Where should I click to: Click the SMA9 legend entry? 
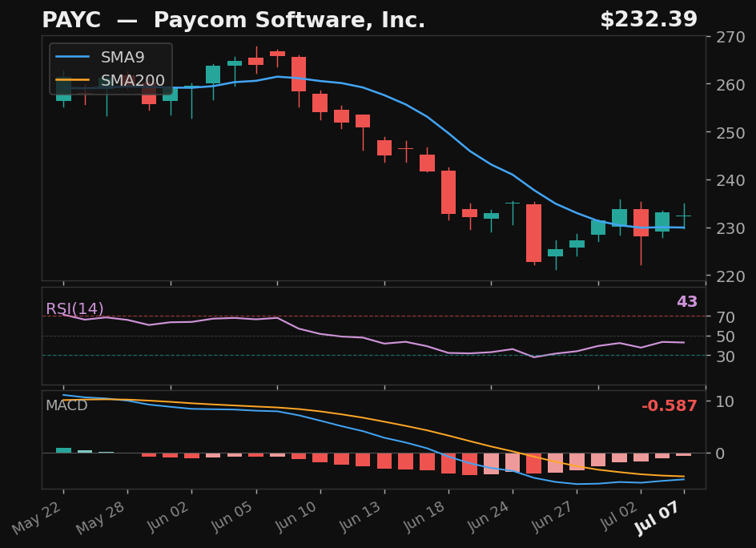100,57
